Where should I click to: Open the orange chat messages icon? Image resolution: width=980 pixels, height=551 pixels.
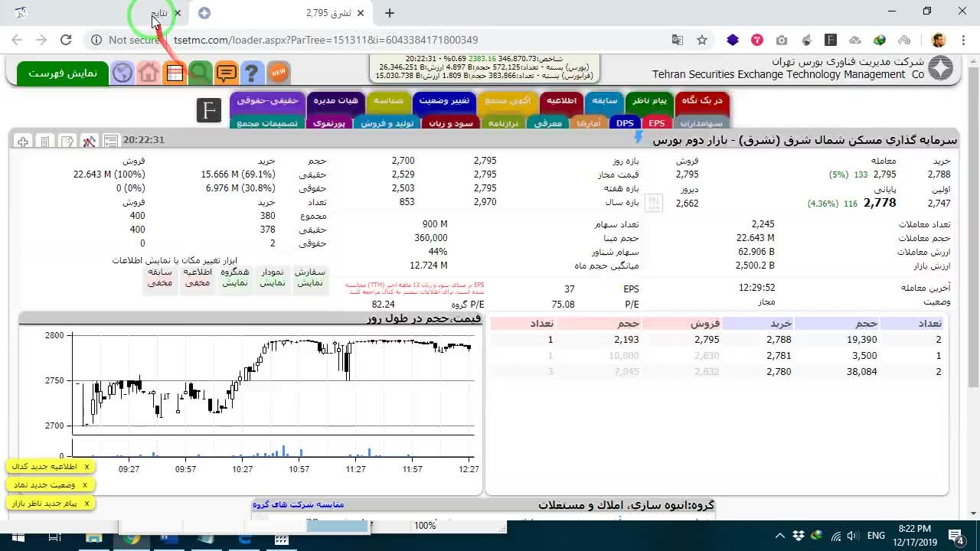226,73
